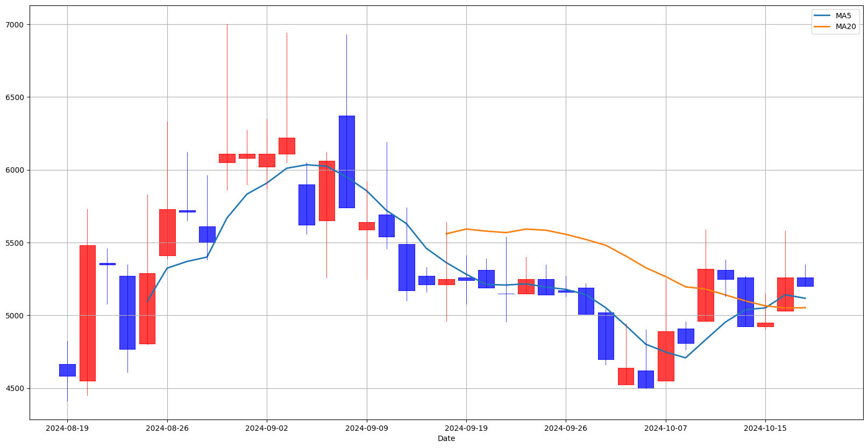Click the tallest blue candle reaching 6370
The width and height of the screenshot is (868, 448).
(346, 161)
